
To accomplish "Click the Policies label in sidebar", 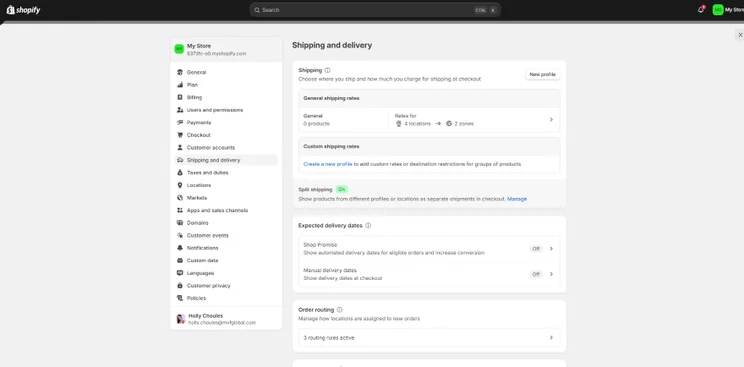I will 196,298.
